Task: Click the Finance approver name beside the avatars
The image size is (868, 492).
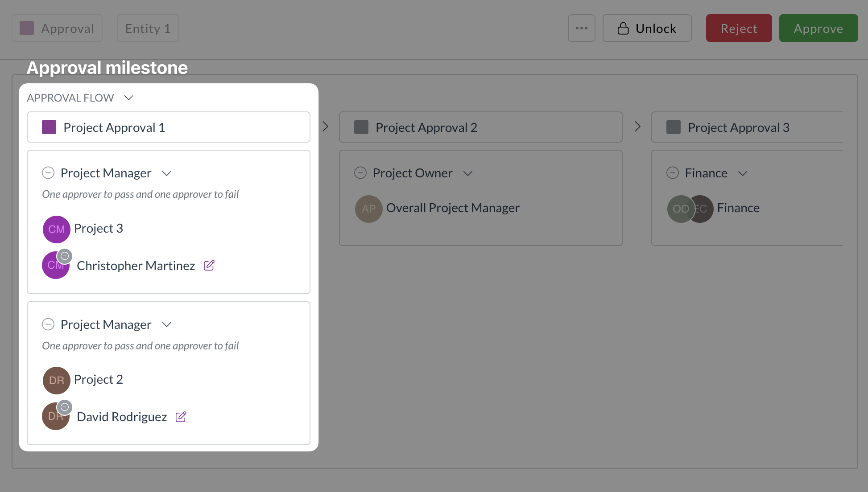Action: (738, 208)
